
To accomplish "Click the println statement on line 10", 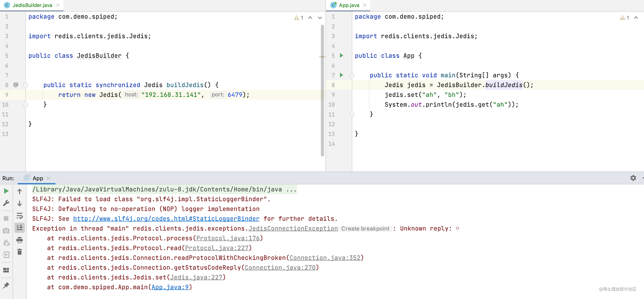I will (x=451, y=104).
